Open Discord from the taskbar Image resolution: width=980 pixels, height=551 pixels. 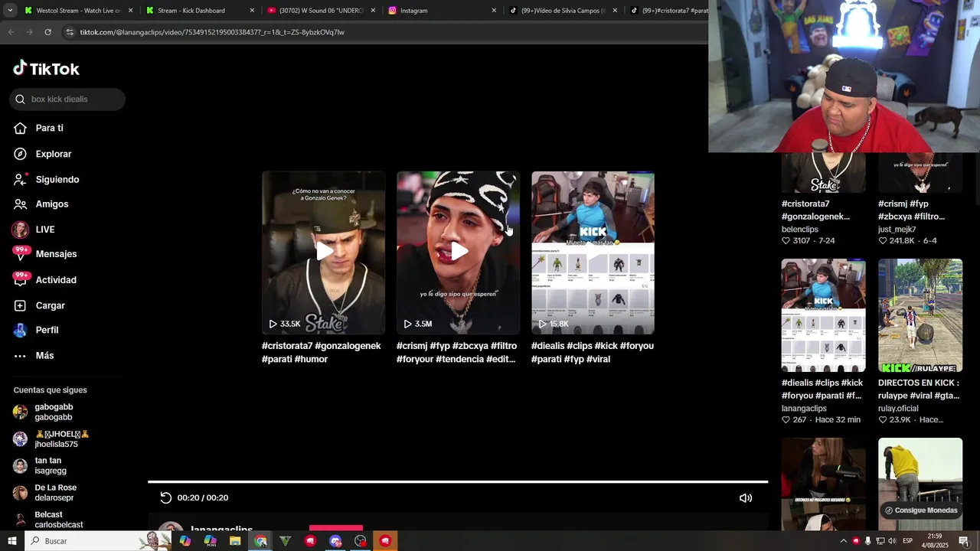(x=335, y=541)
